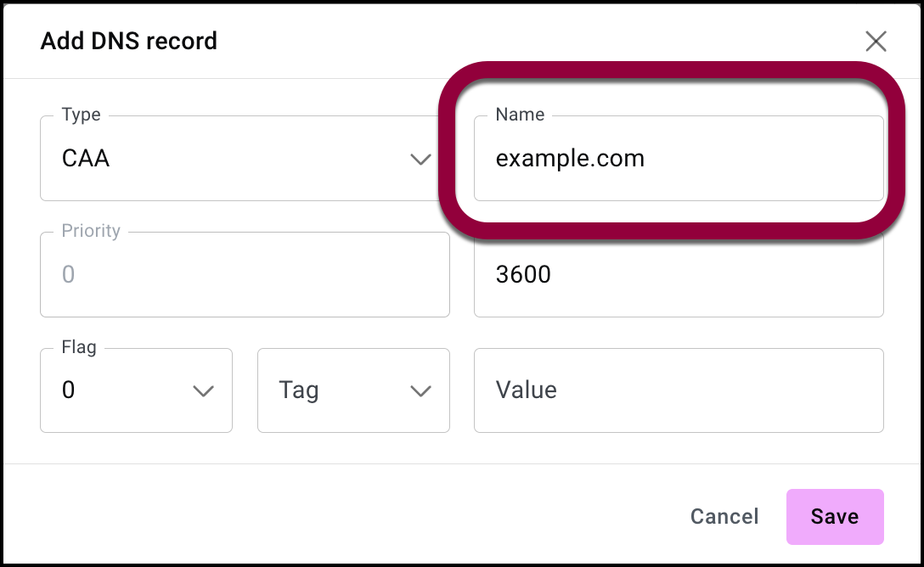This screenshot has height=567, width=924.
Task: Choose a Tag from the Tag combo box
Action: [x=340, y=390]
